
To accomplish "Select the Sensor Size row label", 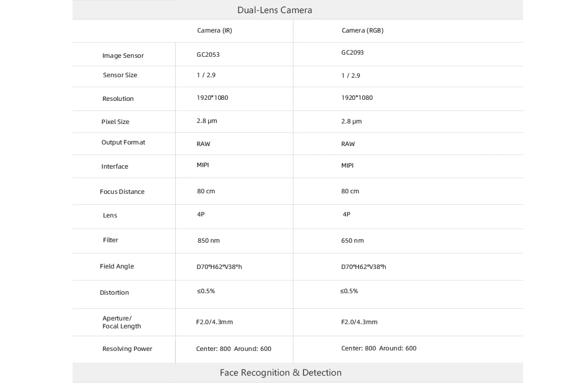I will click(x=120, y=75).
